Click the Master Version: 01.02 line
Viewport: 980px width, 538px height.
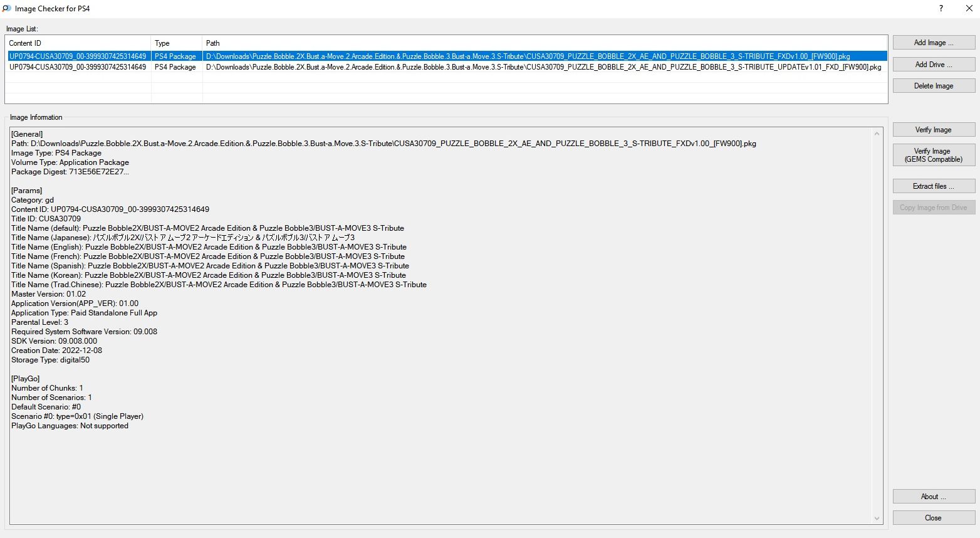[49, 294]
